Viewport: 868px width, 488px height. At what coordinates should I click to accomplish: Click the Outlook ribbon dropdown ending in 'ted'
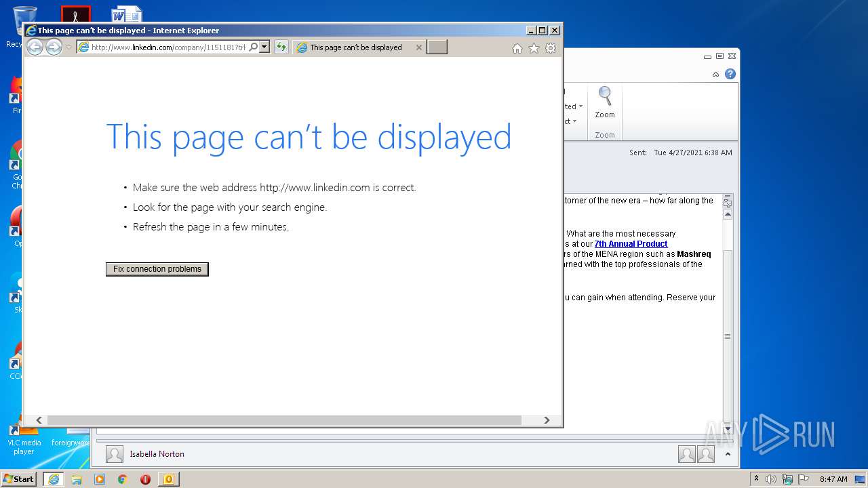coord(574,106)
